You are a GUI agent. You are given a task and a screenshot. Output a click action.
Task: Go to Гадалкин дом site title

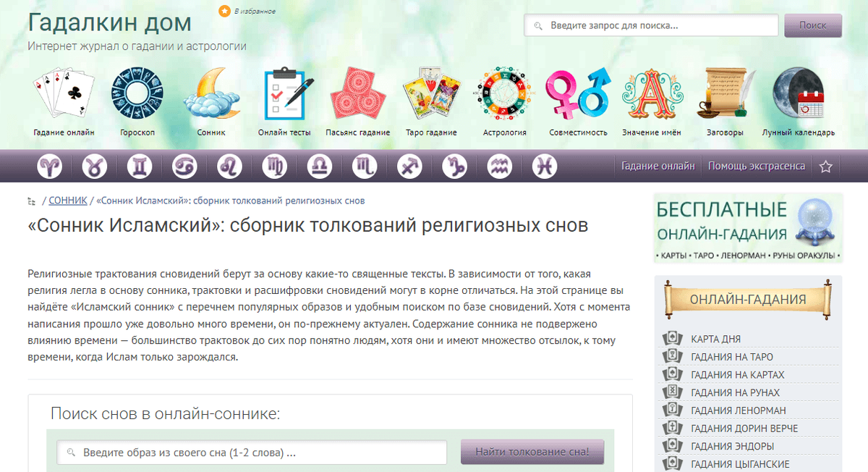(x=110, y=22)
